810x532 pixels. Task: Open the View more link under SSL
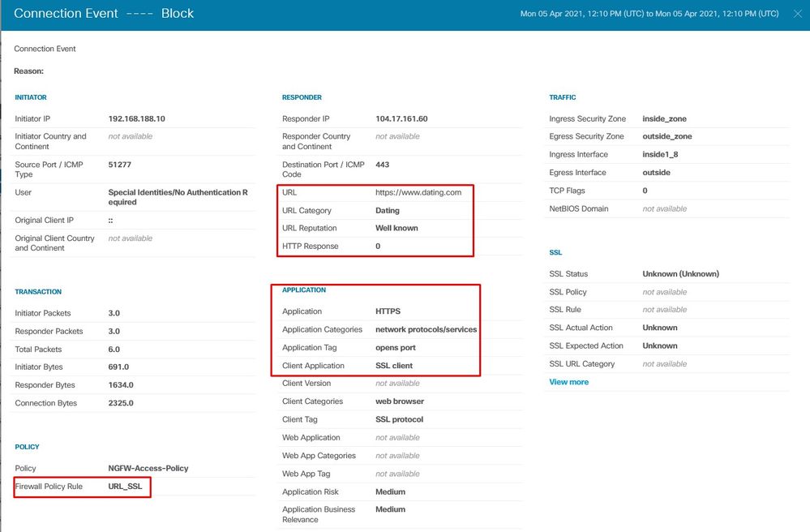568,382
